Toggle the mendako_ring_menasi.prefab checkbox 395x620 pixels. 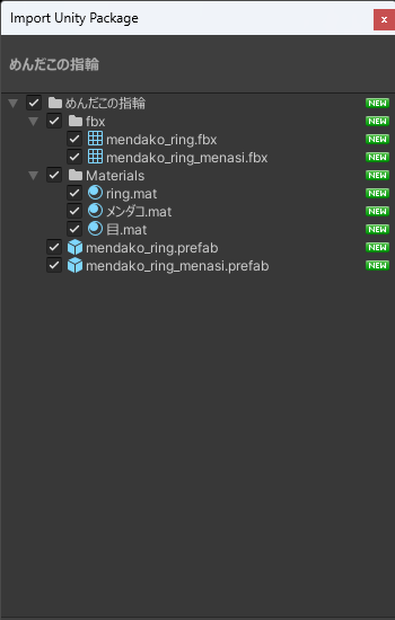tap(54, 265)
